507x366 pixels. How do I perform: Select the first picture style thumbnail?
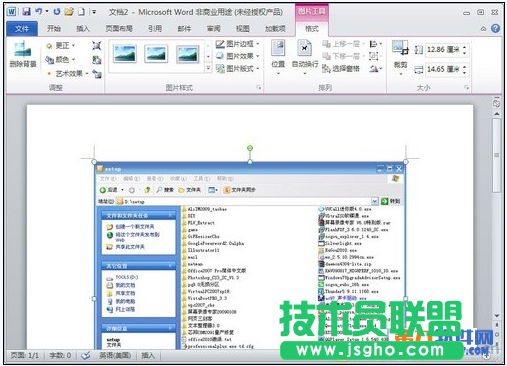[125, 54]
